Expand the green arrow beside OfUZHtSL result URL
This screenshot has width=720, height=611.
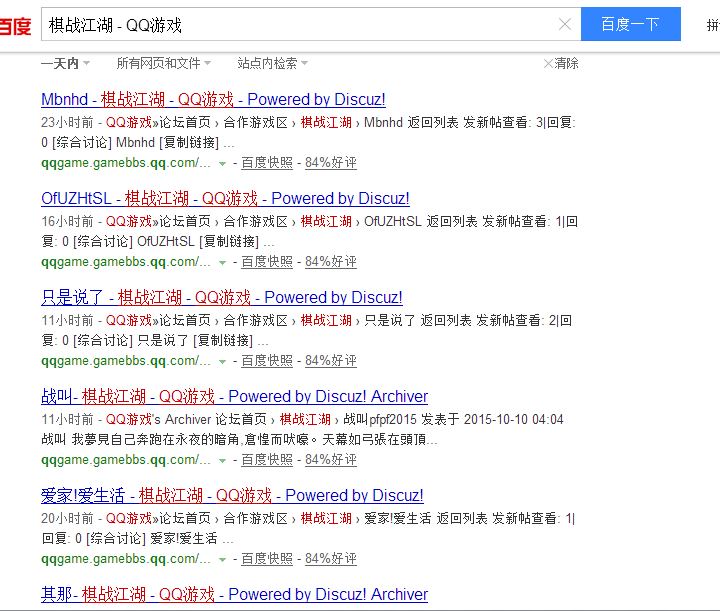tap(222, 263)
